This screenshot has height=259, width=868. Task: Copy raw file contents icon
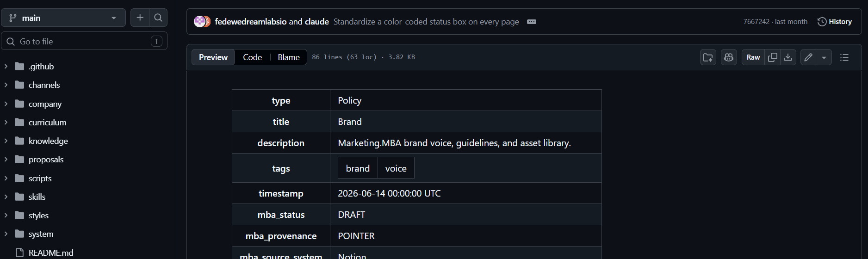pyautogui.click(x=773, y=57)
